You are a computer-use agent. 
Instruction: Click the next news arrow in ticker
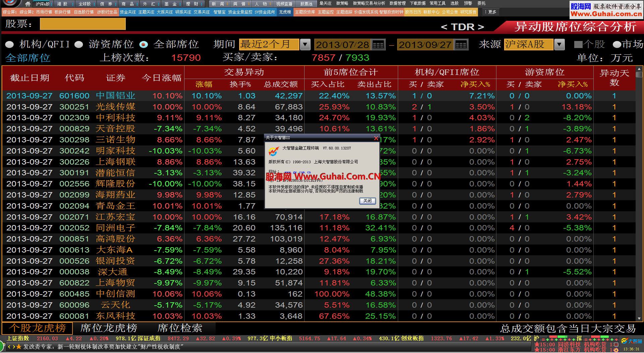(x=13, y=347)
